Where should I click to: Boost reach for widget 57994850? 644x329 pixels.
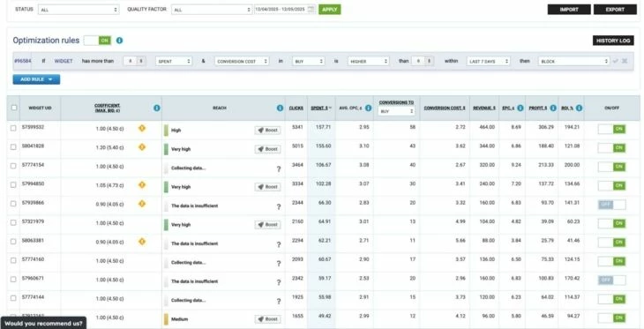(268, 187)
